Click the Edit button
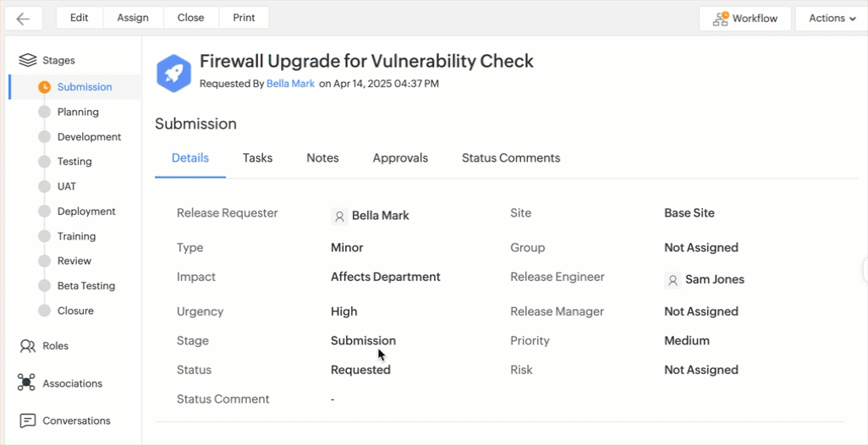Viewport: 868px width, 445px height. (x=79, y=18)
